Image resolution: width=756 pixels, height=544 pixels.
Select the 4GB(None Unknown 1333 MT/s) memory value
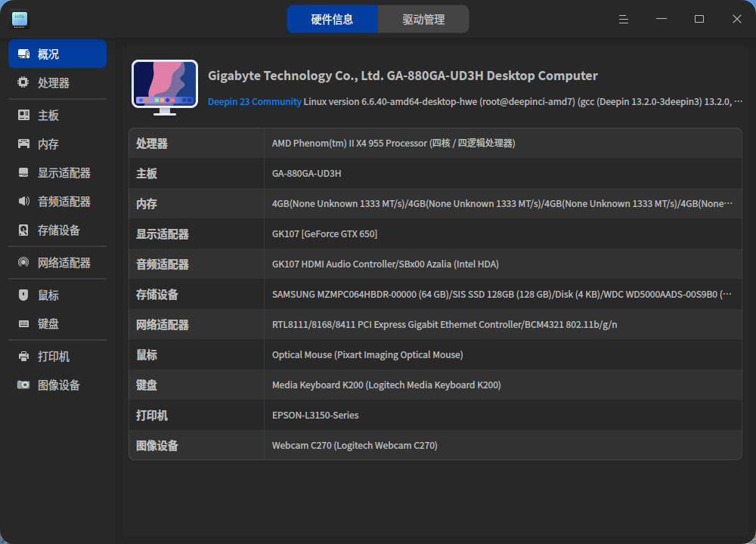502,203
